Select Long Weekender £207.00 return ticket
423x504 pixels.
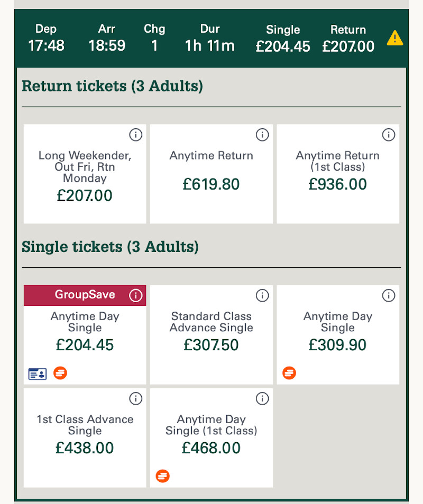(x=85, y=180)
